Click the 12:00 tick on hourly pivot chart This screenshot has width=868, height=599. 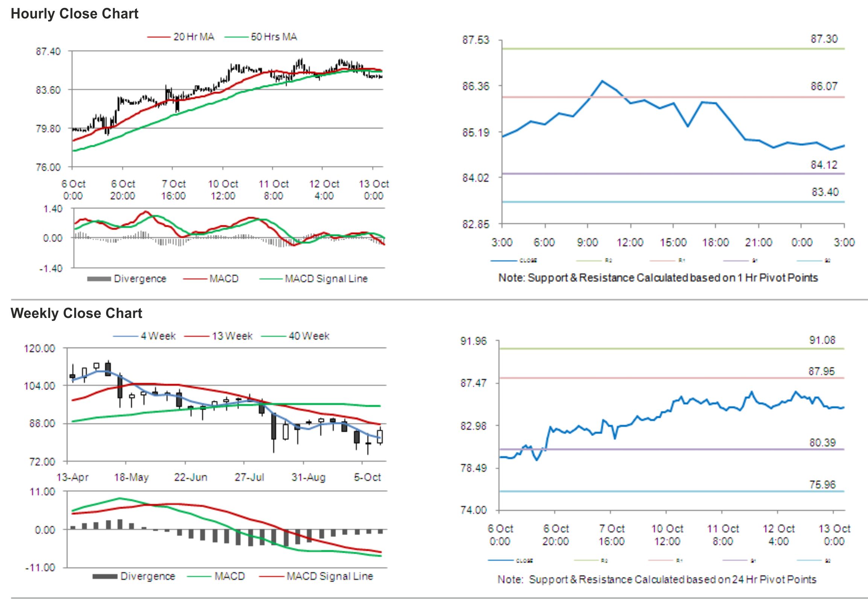point(630,243)
